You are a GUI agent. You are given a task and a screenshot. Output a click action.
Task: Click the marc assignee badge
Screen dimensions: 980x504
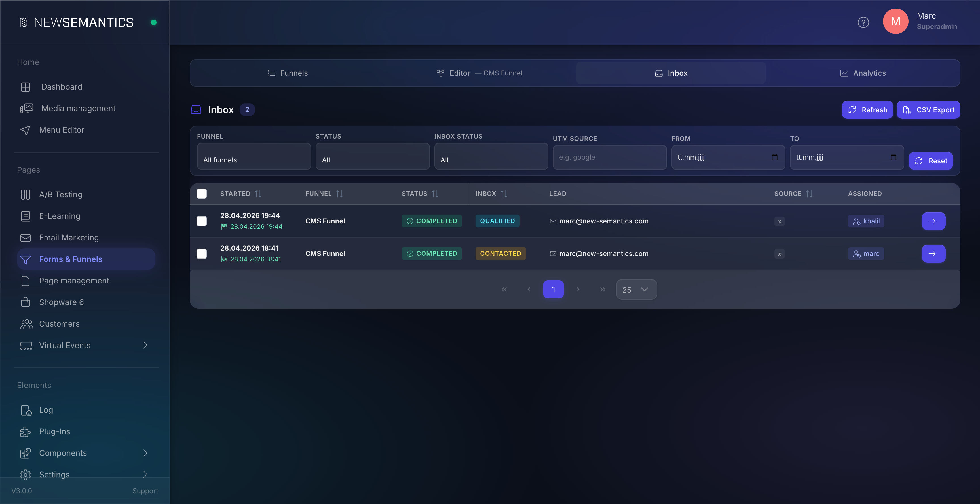[866, 254]
